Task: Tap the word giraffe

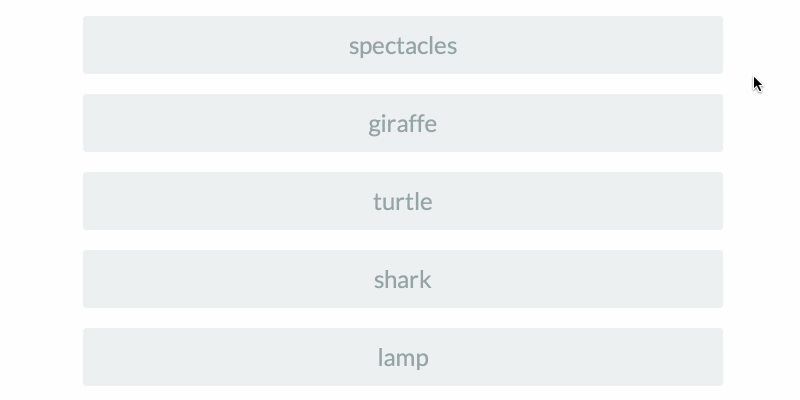Action: 403,124
